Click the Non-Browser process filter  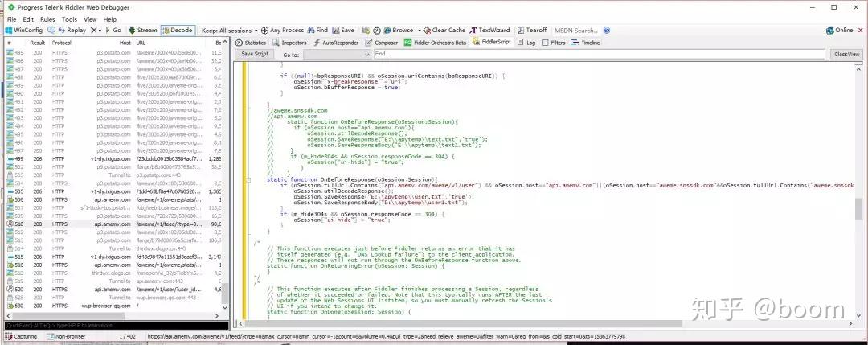[67, 336]
